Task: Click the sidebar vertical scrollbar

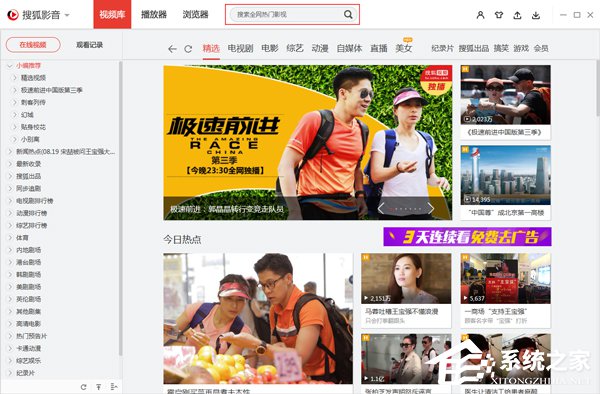Action: coord(121,208)
